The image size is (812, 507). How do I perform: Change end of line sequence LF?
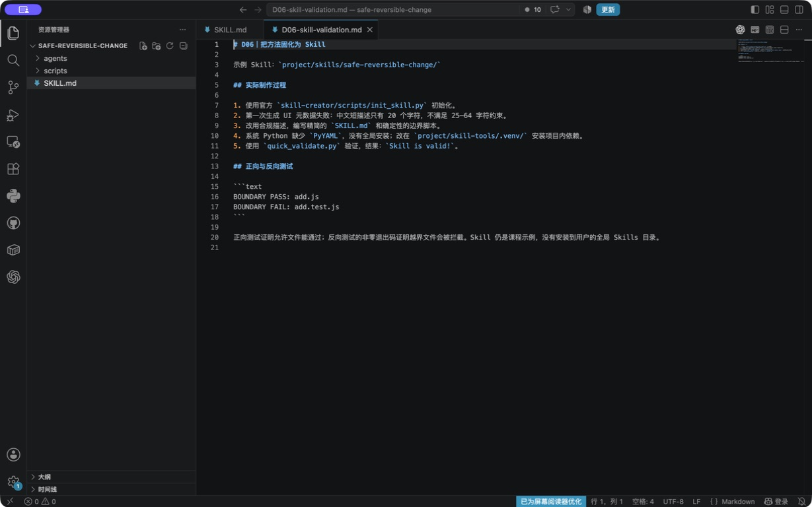point(696,502)
